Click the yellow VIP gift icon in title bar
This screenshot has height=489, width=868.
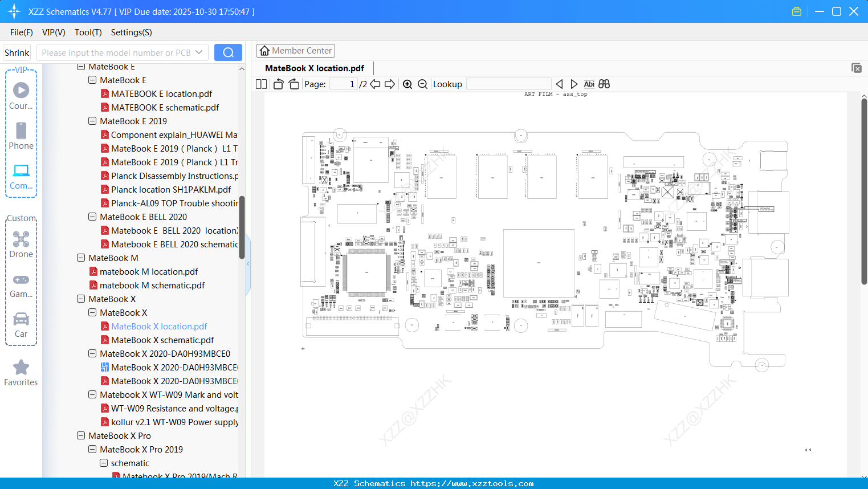[x=797, y=11]
